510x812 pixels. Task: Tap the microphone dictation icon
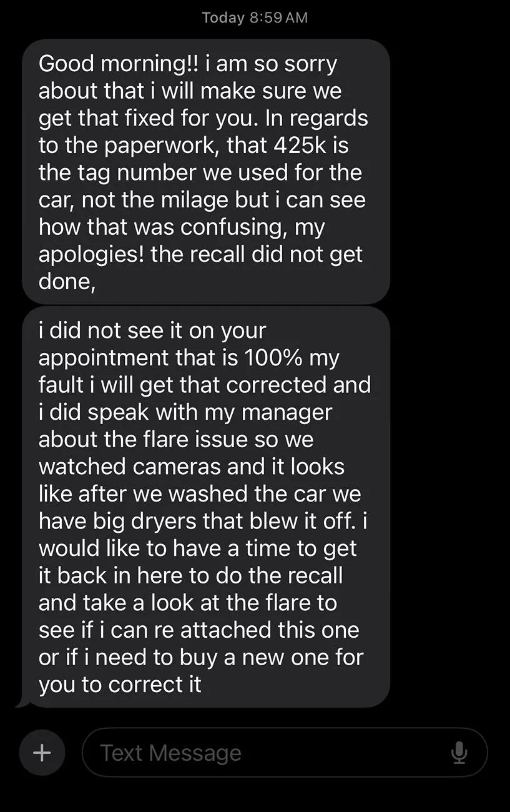point(459,753)
